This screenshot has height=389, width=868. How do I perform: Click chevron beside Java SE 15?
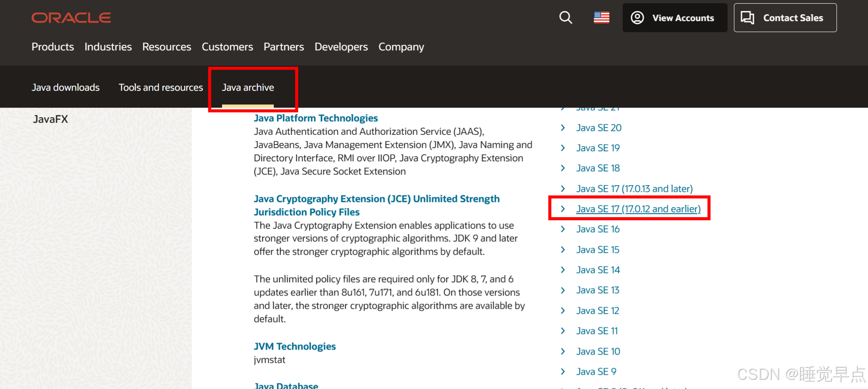coord(563,250)
